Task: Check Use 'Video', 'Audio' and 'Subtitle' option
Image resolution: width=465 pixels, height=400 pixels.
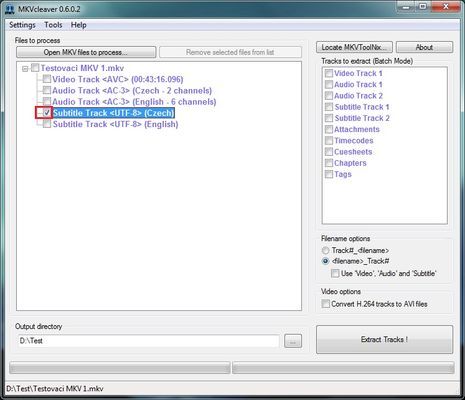Action: [x=335, y=274]
